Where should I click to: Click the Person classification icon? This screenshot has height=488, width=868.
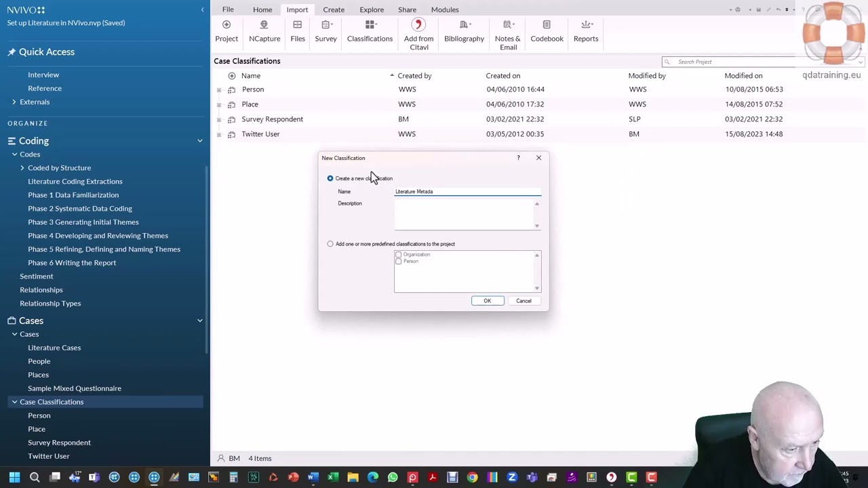(x=231, y=89)
